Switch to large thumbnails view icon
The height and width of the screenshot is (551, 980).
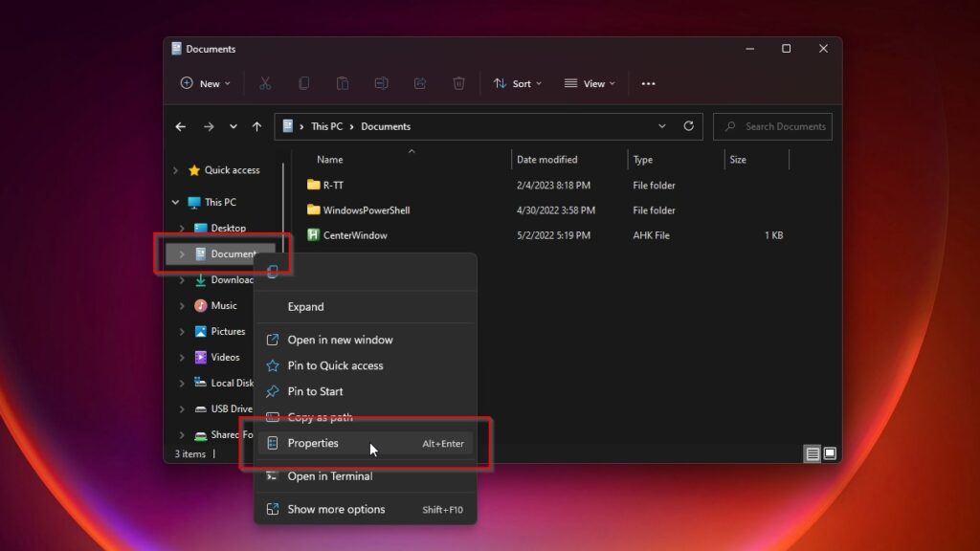pyautogui.click(x=830, y=453)
